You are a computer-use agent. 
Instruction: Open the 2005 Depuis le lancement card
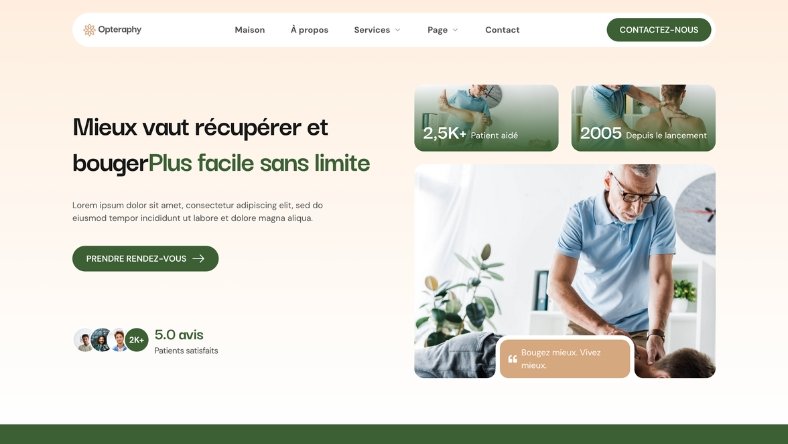[x=643, y=118]
